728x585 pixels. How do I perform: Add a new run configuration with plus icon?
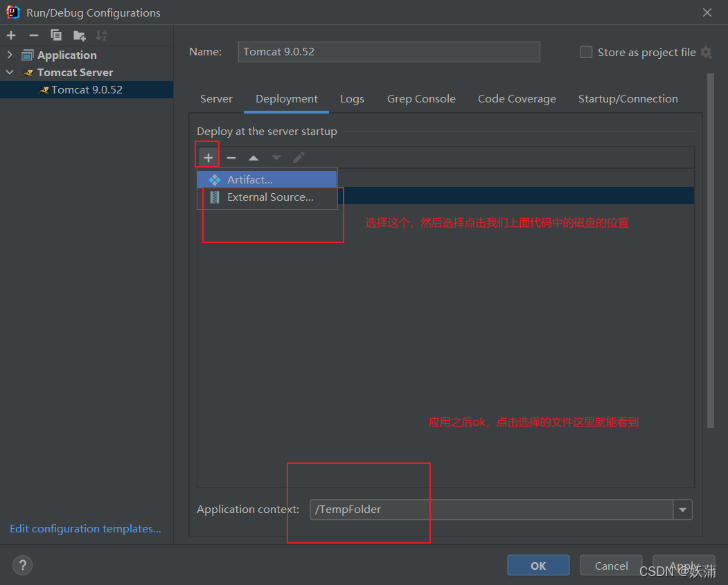point(11,35)
